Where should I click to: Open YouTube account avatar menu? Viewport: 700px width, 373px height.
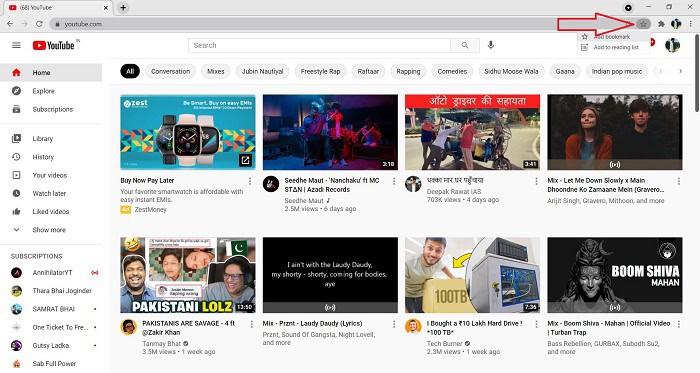click(x=672, y=45)
